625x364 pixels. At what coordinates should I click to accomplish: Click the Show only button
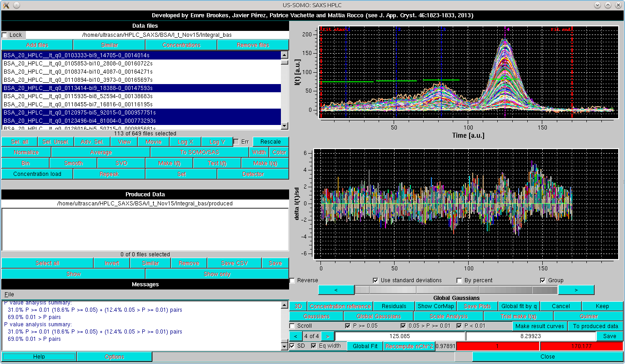(x=217, y=274)
